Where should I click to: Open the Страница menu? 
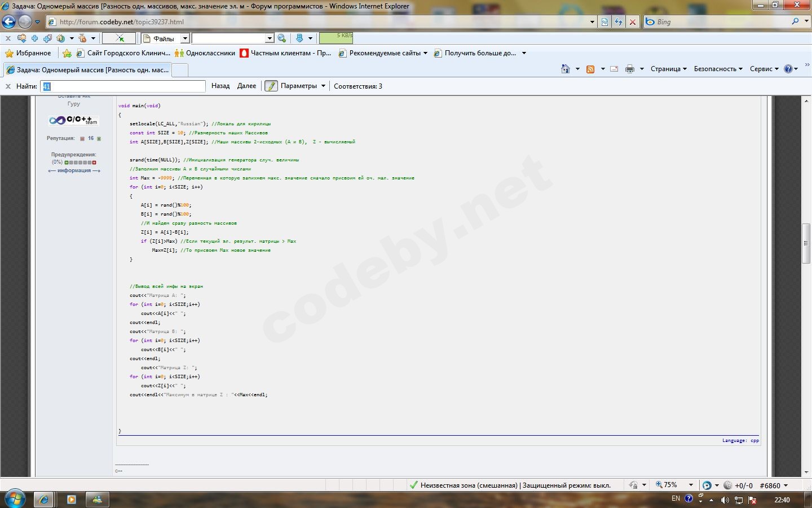click(668, 69)
